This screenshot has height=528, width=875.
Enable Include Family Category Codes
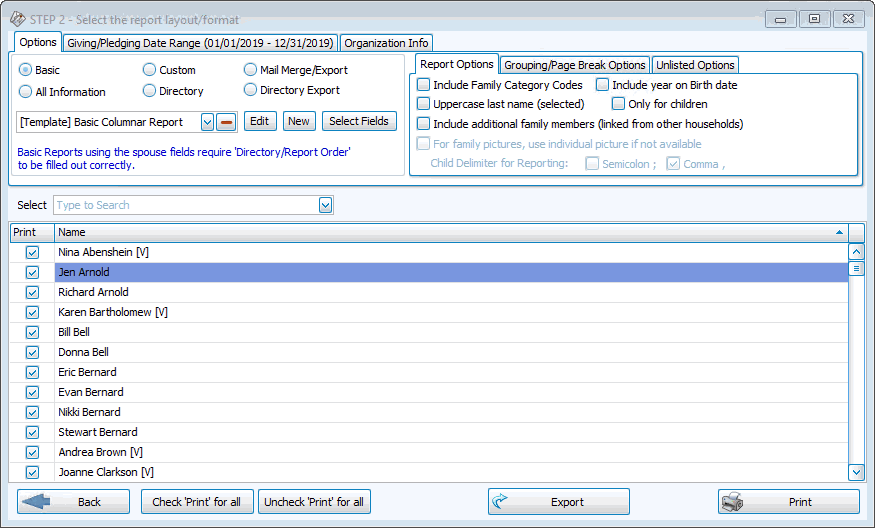click(x=424, y=86)
